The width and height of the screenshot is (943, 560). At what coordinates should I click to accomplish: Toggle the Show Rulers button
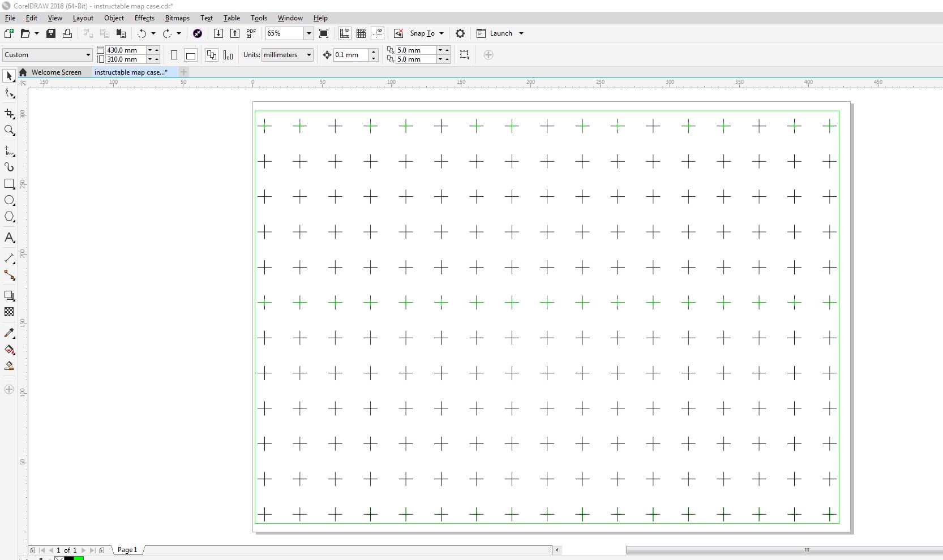(x=345, y=33)
